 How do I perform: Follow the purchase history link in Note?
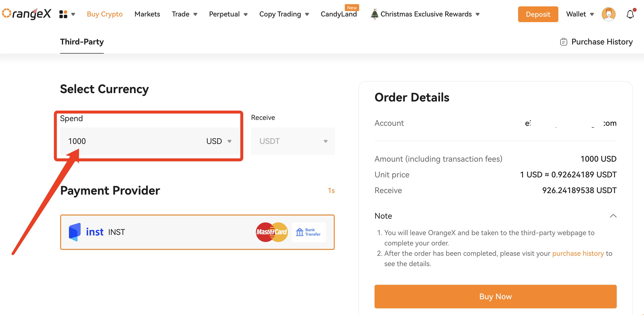(x=578, y=253)
